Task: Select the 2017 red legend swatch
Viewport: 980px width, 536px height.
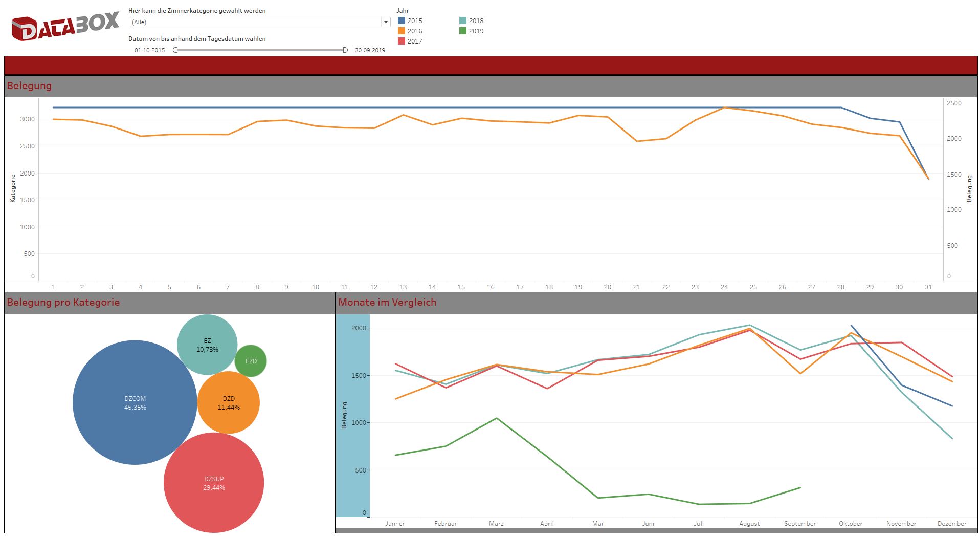Action: pyautogui.click(x=402, y=41)
